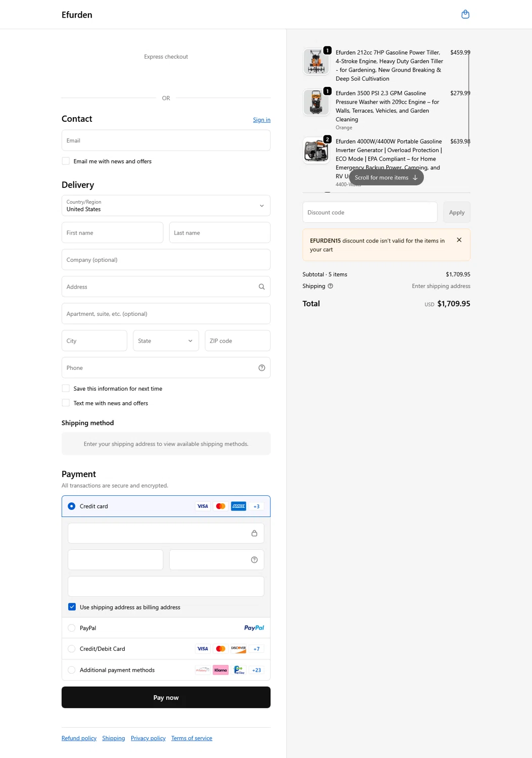
Task: Select the PayPal radio button
Action: coord(71,628)
